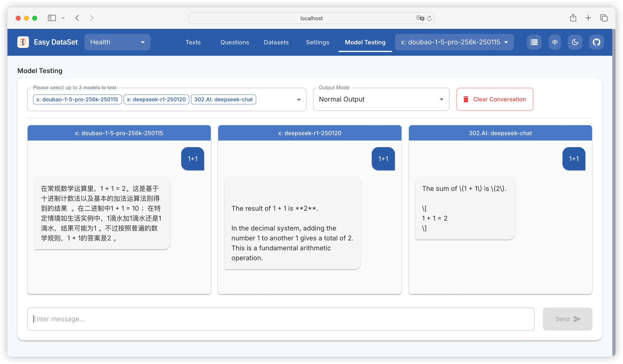The height and width of the screenshot is (364, 623).
Task: Open a new browser tab
Action: [x=588, y=18]
